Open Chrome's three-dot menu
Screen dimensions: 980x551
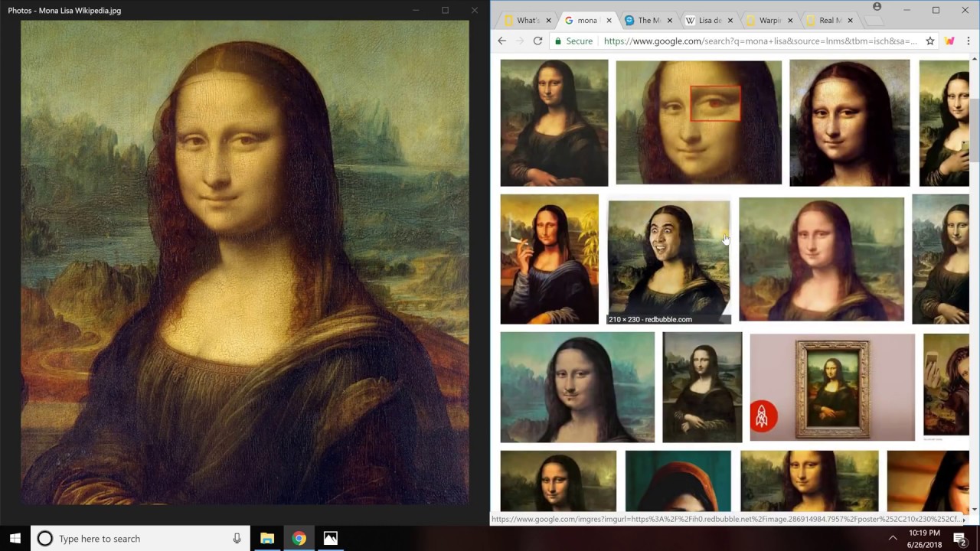[x=968, y=41]
